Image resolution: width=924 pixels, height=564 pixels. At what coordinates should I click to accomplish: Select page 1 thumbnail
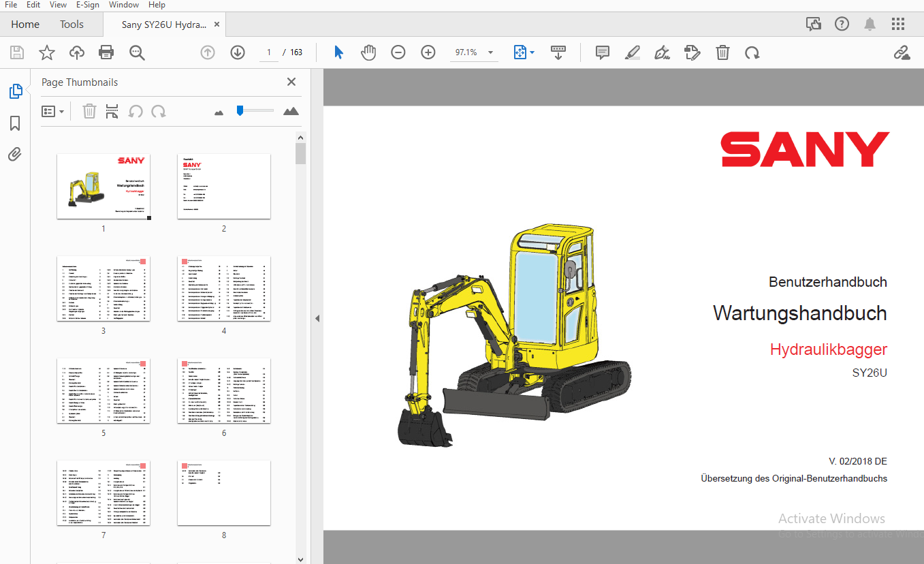click(104, 186)
